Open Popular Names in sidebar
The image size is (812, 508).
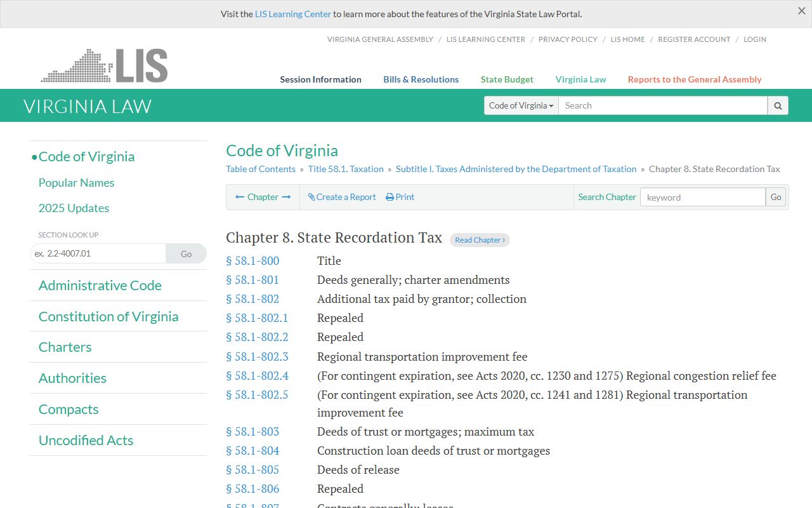[x=76, y=183]
